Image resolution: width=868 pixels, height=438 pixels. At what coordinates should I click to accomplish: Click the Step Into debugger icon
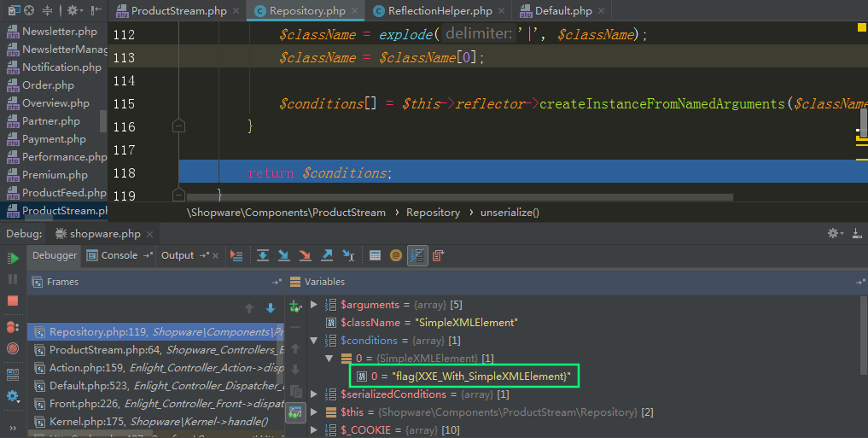coord(283,255)
